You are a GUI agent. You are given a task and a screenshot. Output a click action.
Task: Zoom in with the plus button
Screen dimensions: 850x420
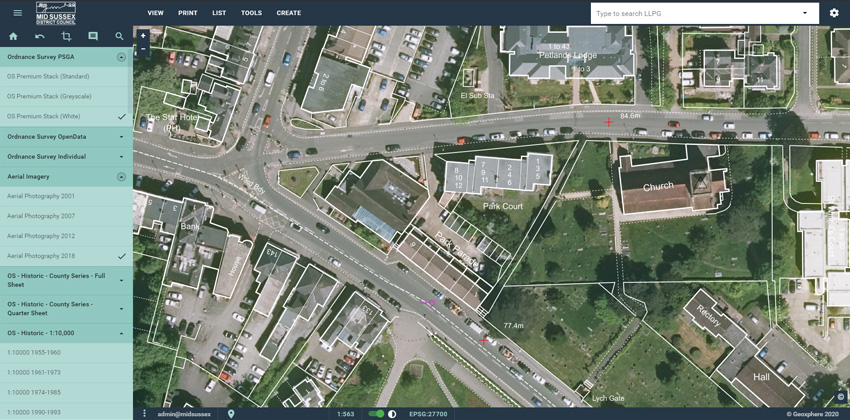tap(143, 36)
